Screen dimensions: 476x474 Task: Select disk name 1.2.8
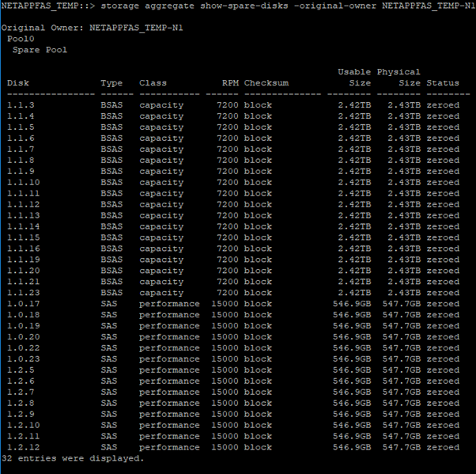pos(21,404)
